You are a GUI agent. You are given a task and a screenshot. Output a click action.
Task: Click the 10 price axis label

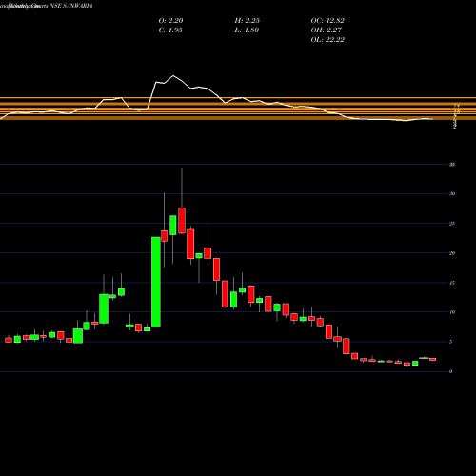(452, 312)
